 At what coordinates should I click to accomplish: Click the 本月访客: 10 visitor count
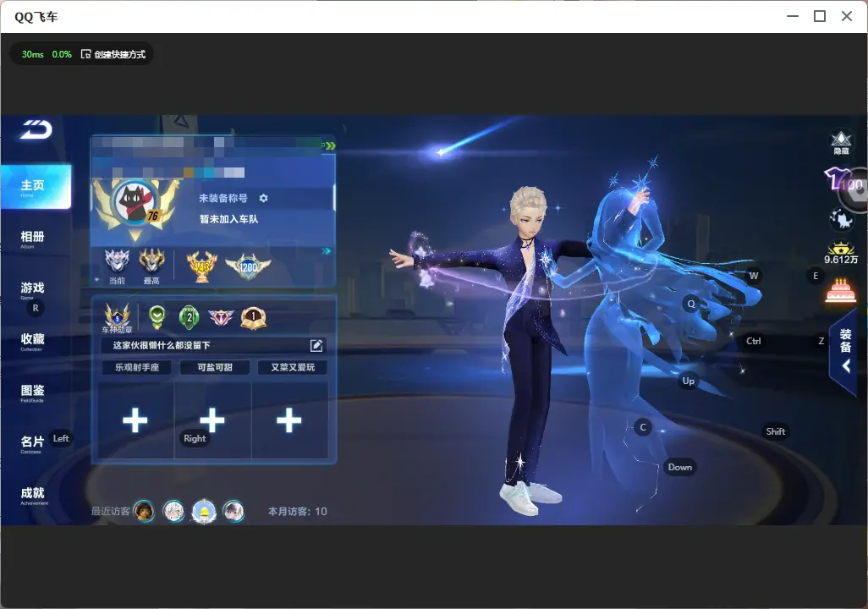click(x=297, y=512)
